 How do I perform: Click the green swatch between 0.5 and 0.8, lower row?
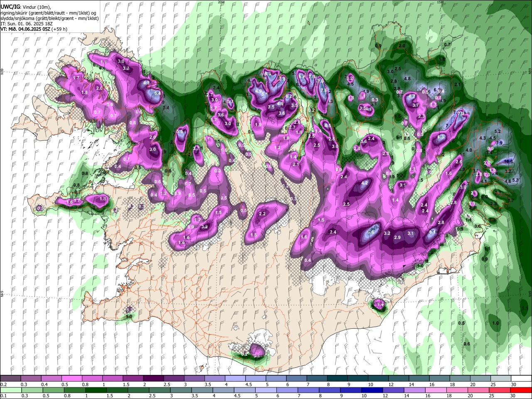tap(54, 390)
